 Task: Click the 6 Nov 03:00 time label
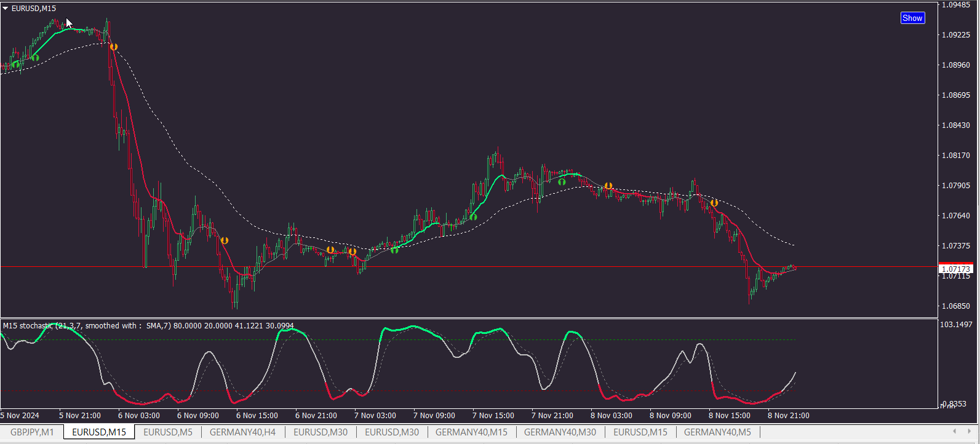[x=139, y=416]
